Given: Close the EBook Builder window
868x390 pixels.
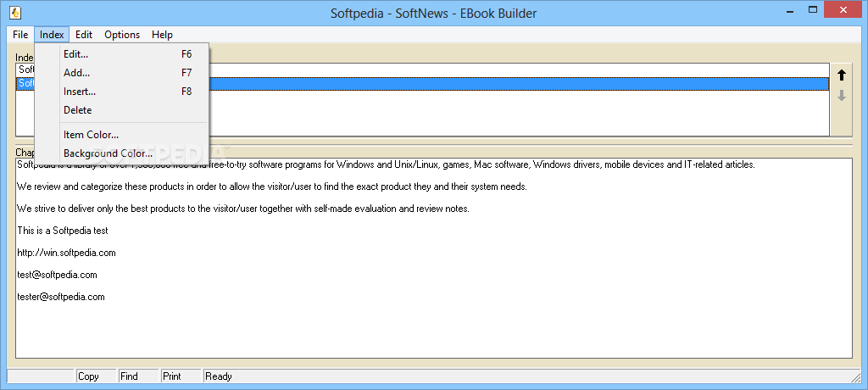Looking at the screenshot, I should [x=843, y=9].
